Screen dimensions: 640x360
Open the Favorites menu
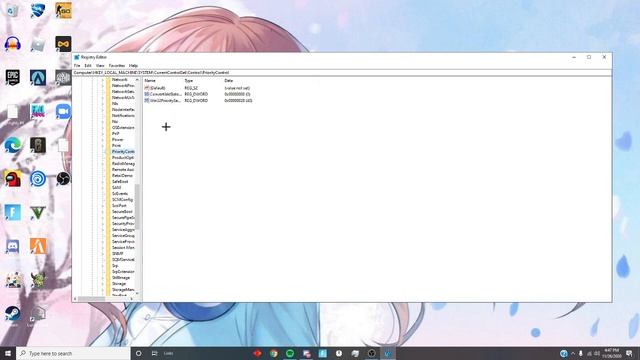[x=117, y=65]
